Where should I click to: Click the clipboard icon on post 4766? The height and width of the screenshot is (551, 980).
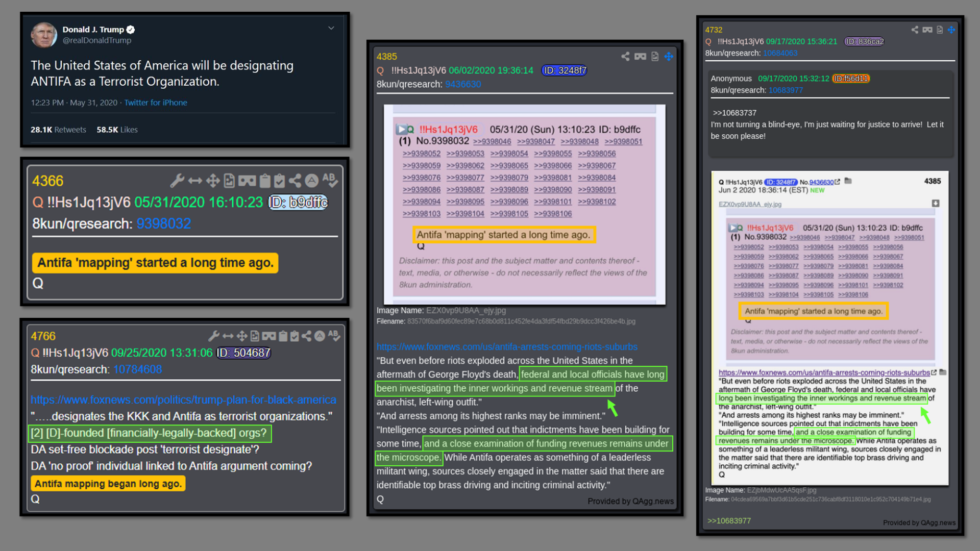tap(283, 336)
